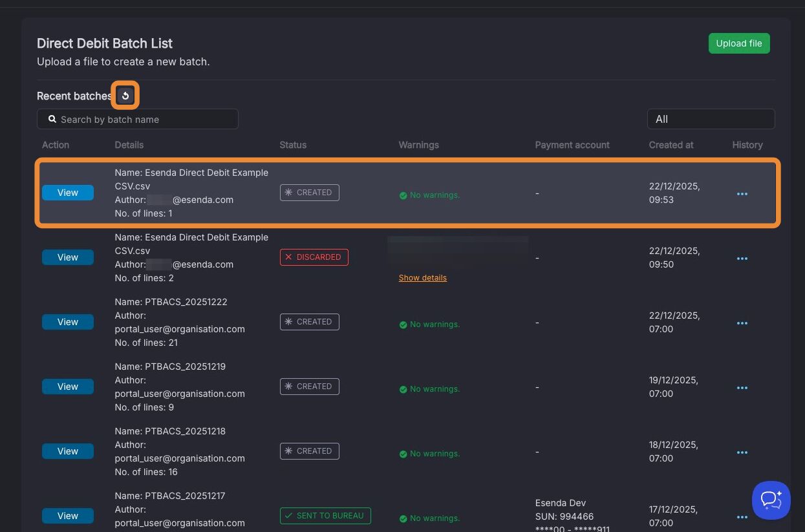View the PTBACS_20251222 batch
The width and height of the screenshot is (805, 532).
tap(68, 322)
